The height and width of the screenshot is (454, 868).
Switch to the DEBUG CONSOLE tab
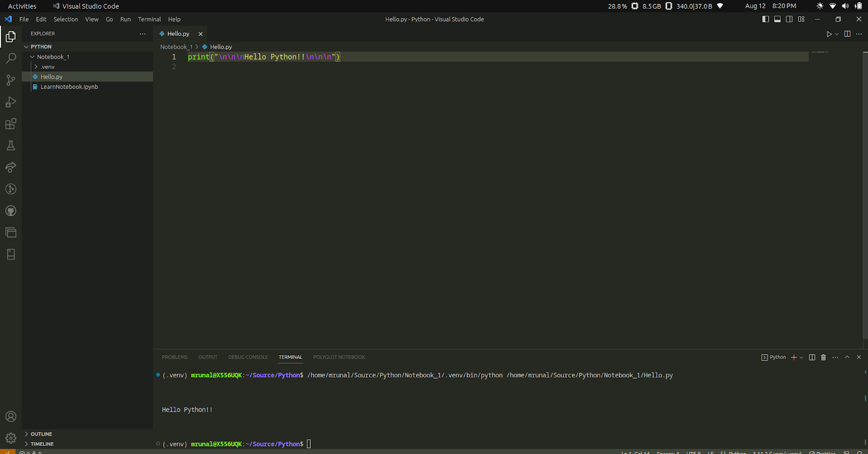coord(248,357)
